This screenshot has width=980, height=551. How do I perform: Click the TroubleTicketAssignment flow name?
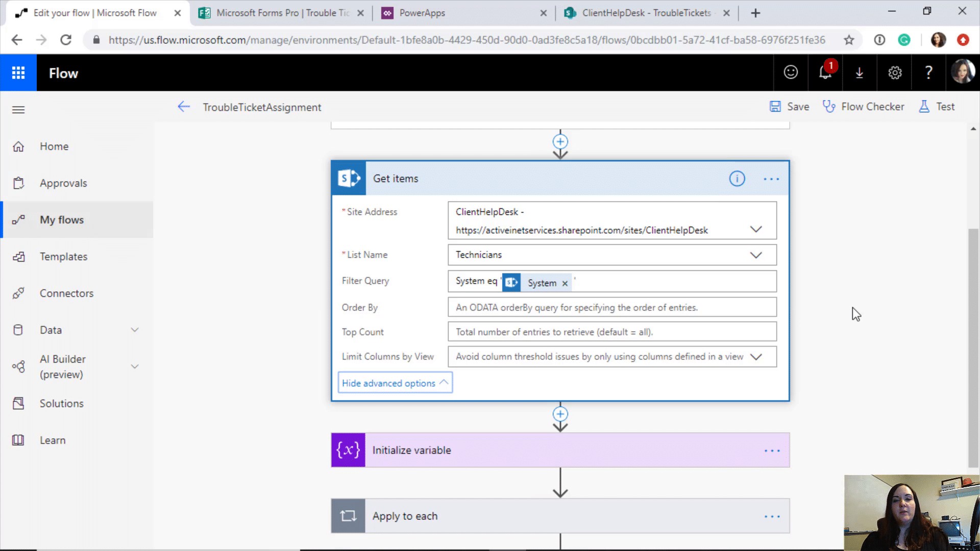(x=262, y=107)
